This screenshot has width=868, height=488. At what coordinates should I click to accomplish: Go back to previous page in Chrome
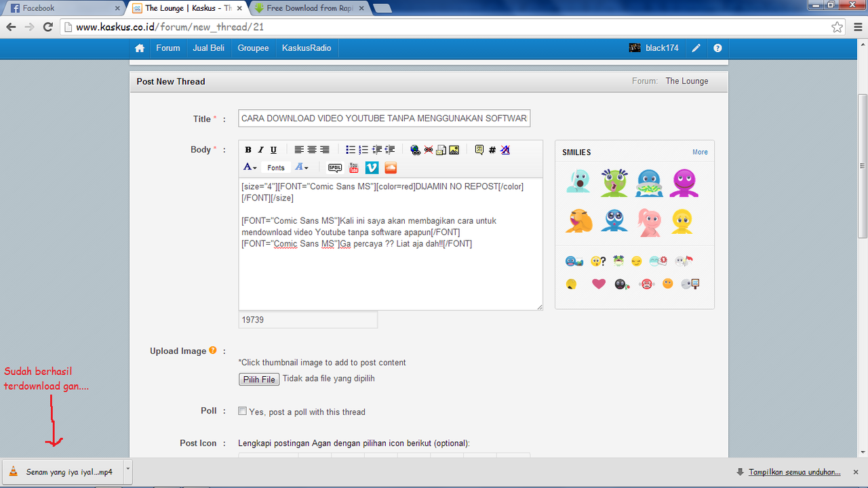pyautogui.click(x=11, y=27)
